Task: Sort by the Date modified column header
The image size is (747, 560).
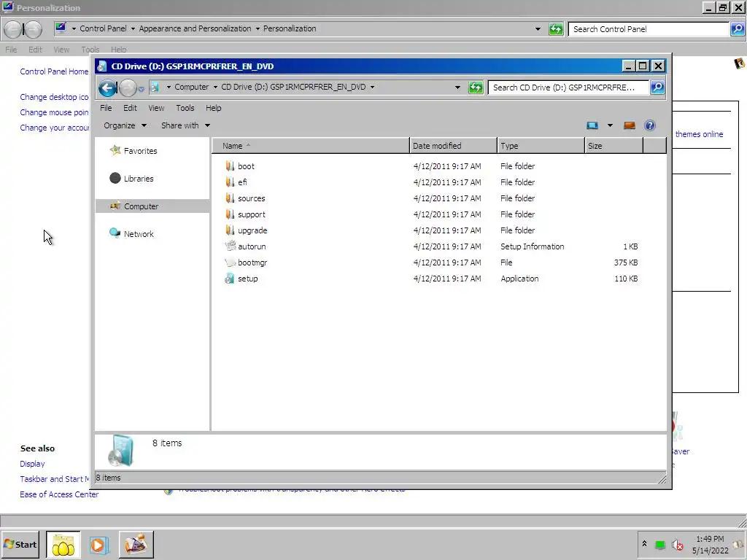Action: tap(453, 146)
